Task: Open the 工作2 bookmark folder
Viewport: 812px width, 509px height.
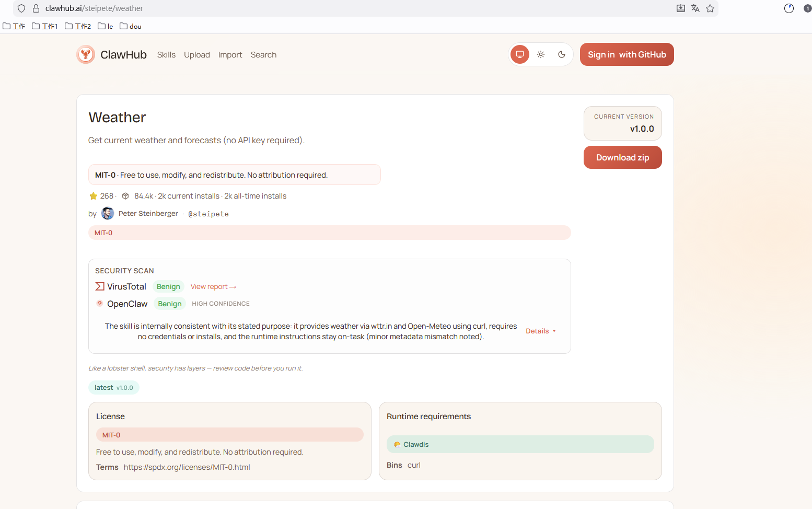Action: point(78,26)
